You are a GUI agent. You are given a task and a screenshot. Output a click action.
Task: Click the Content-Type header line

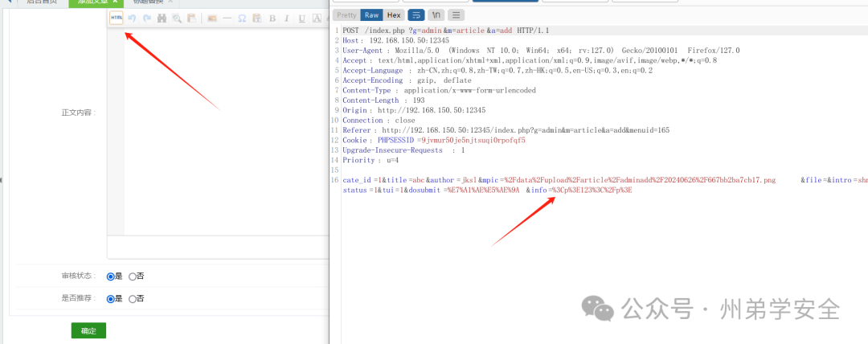(439, 90)
